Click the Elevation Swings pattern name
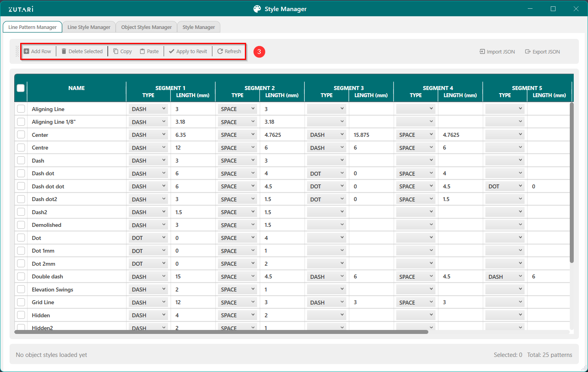 [x=53, y=290]
